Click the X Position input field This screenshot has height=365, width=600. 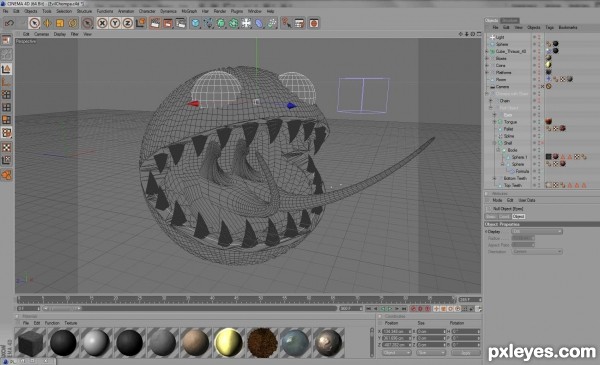click(x=396, y=331)
